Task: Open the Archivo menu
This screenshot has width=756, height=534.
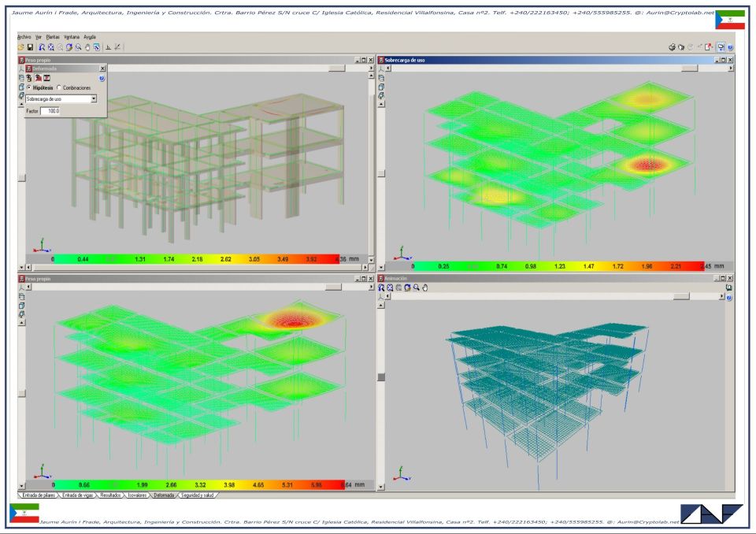Action: [24, 37]
